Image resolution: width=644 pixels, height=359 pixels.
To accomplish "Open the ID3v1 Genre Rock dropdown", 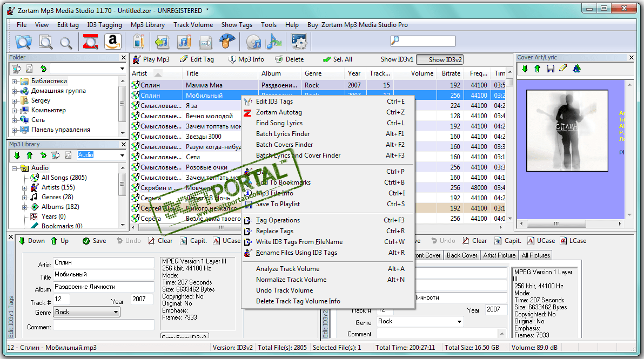I will pos(116,312).
